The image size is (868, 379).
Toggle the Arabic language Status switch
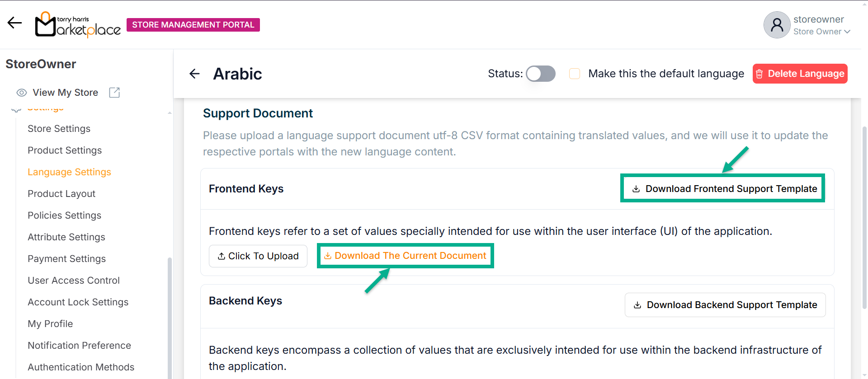pyautogui.click(x=540, y=74)
